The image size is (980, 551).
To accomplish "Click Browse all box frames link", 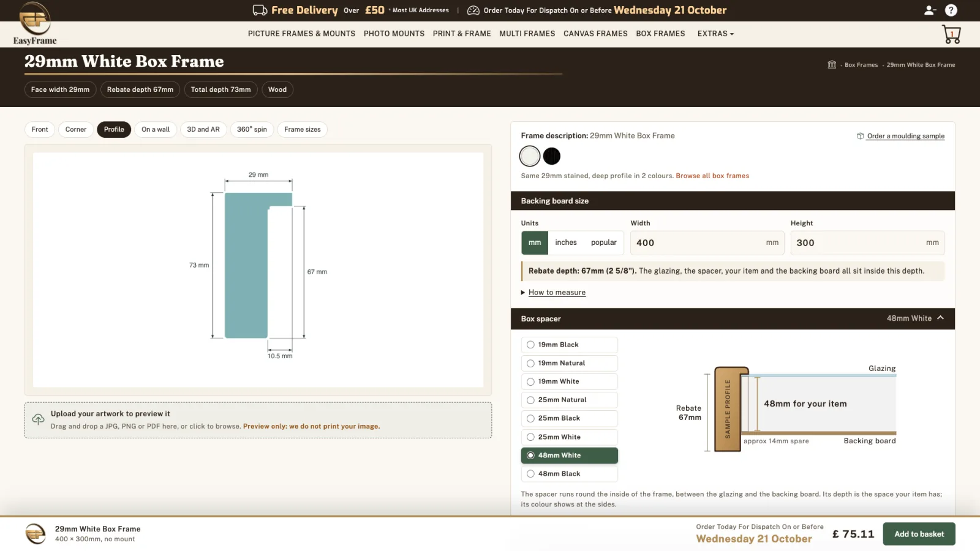I will [712, 176].
